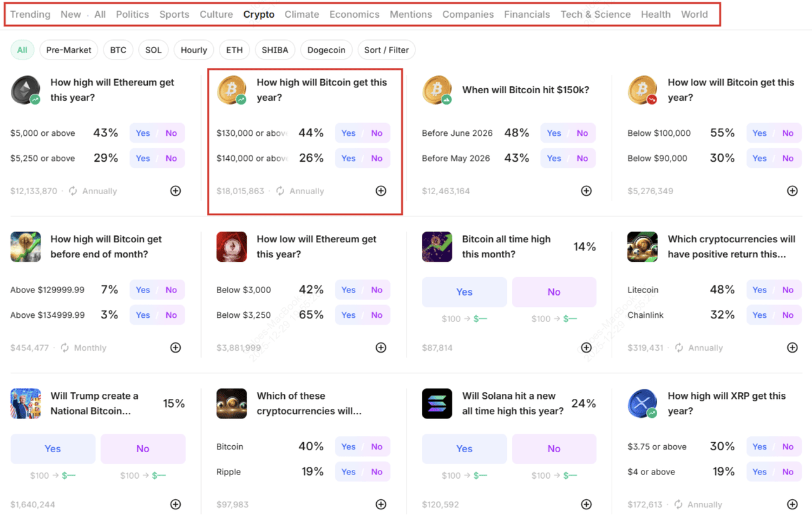
Task: Click the XRP coin icon
Action: (642, 403)
